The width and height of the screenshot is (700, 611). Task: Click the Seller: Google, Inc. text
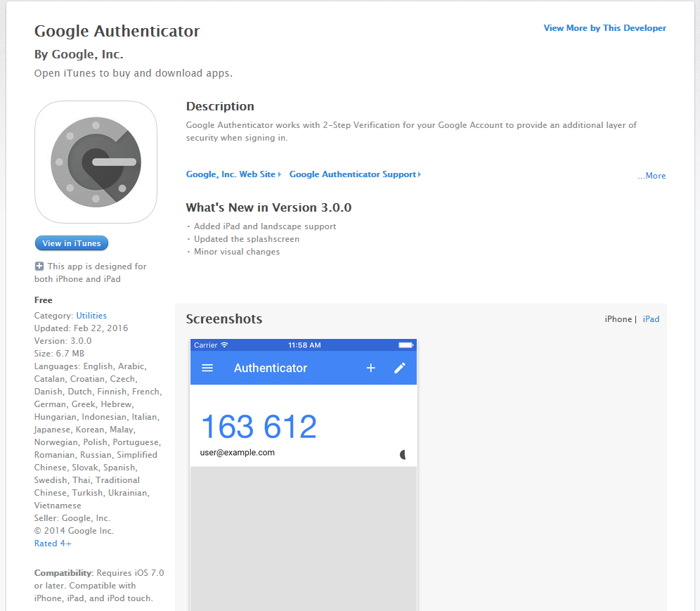click(72, 518)
